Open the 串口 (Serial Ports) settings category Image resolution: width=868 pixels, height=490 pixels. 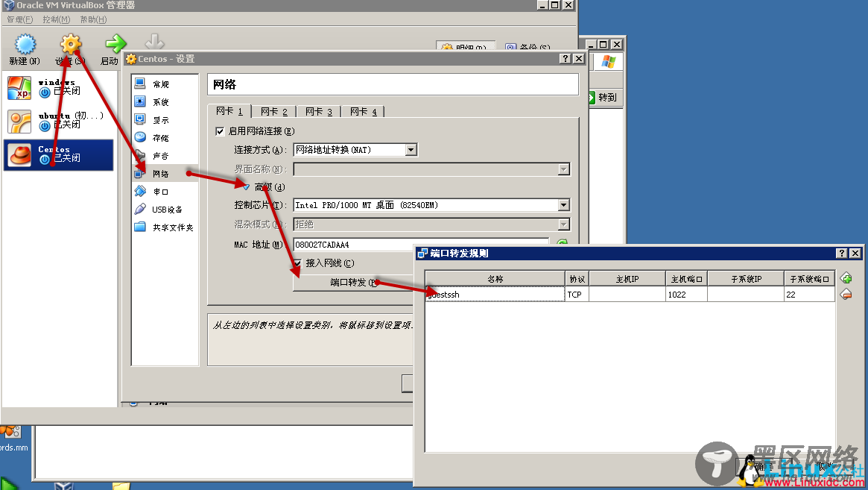pyautogui.click(x=165, y=191)
